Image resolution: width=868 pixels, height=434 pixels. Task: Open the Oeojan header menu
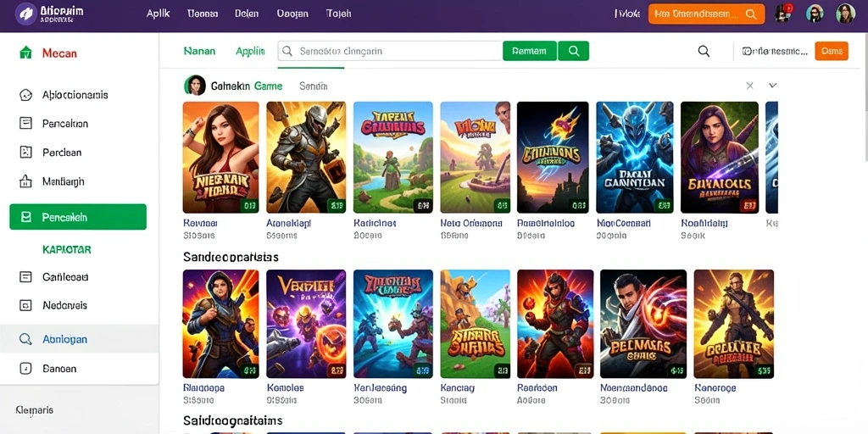pyautogui.click(x=292, y=14)
